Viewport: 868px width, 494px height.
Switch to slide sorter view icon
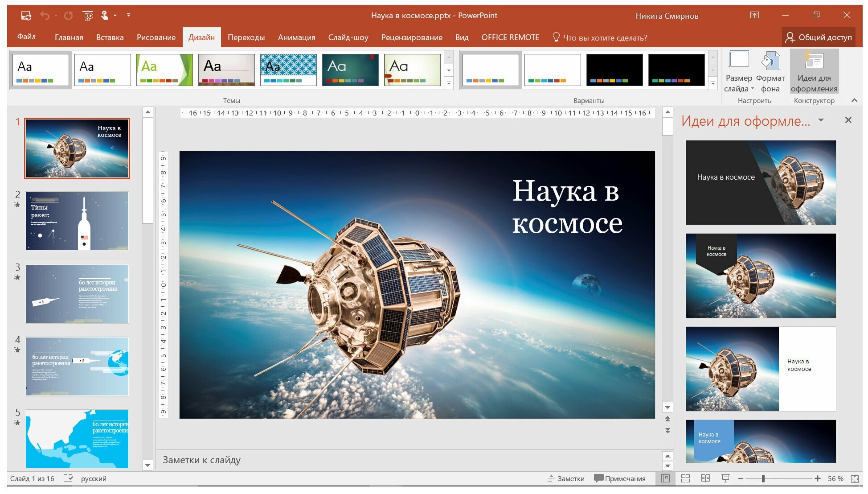click(685, 478)
